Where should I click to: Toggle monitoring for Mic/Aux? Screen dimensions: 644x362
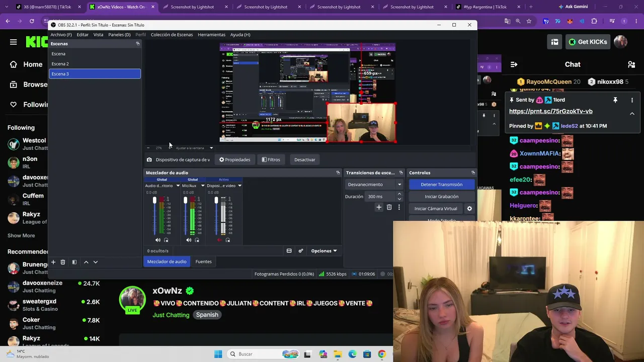pos(197,240)
